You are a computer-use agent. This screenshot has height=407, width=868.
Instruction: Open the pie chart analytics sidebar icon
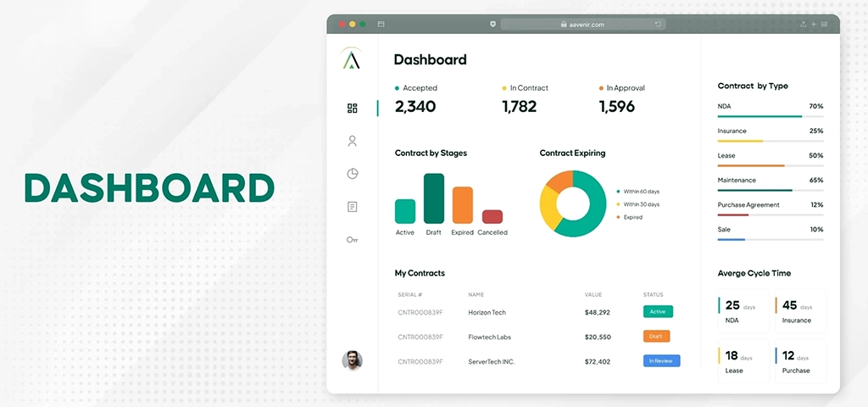[x=353, y=174]
